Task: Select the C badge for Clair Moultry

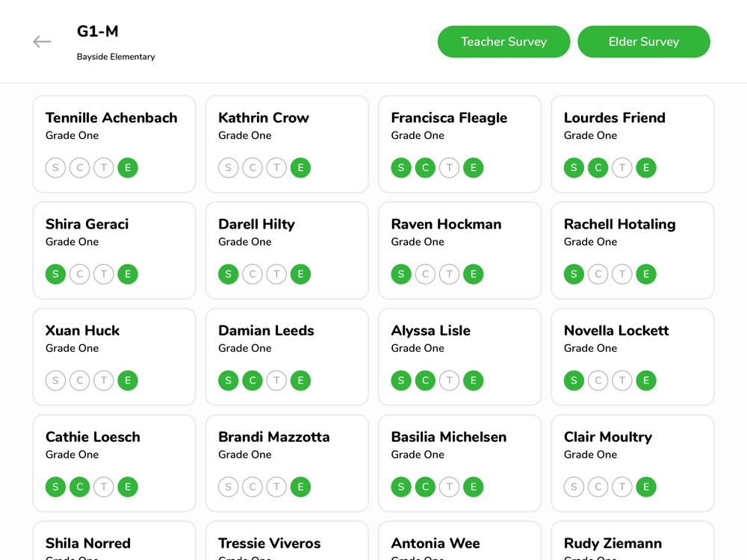Action: [598, 487]
